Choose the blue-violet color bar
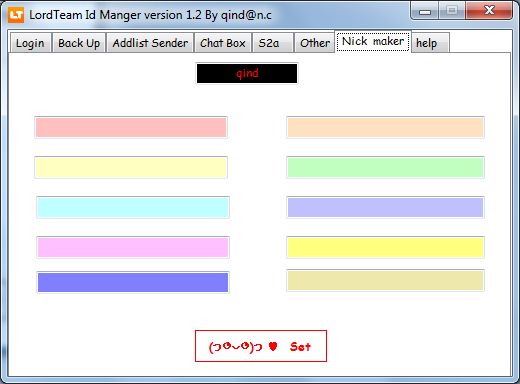 [133, 282]
